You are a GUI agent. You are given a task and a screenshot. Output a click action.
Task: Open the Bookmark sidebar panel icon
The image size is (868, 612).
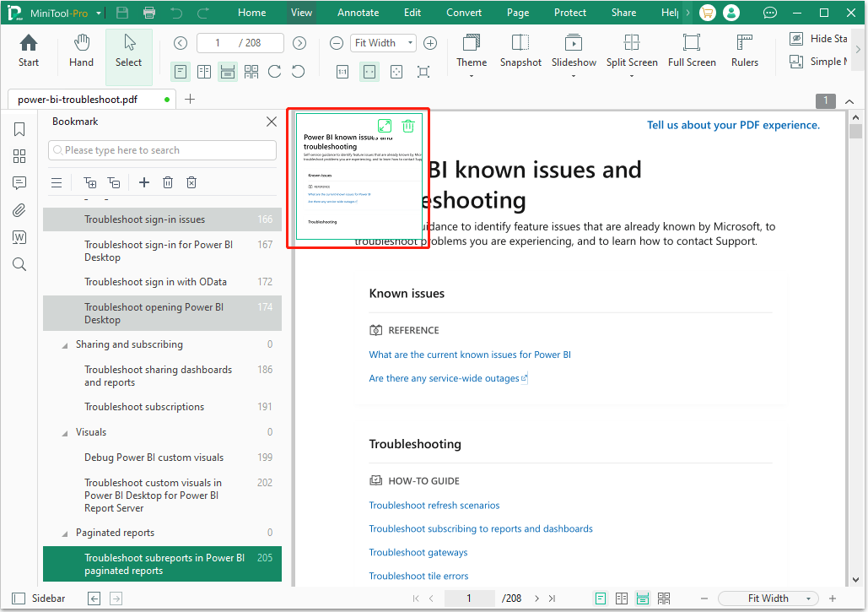(19, 129)
